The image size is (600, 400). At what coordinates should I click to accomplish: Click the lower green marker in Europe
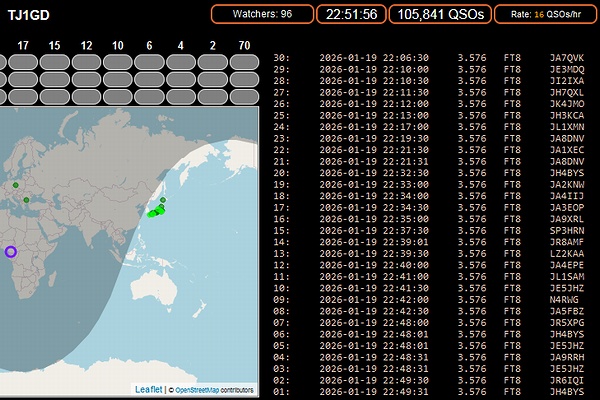27,200
